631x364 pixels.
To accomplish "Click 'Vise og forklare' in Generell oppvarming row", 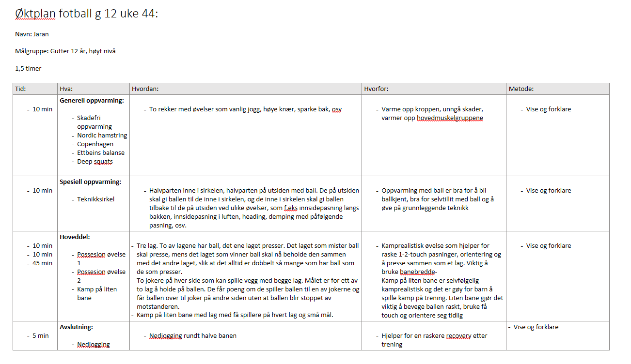I will tap(549, 109).
